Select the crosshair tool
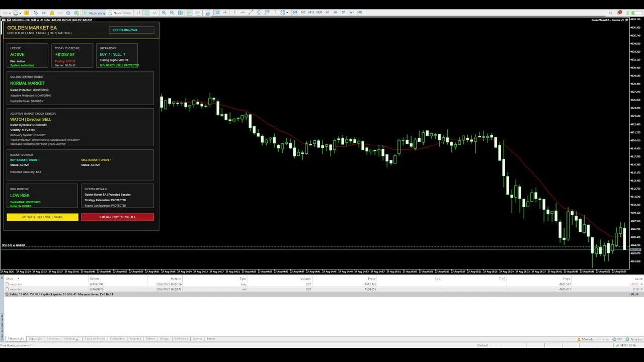The image size is (644, 362). (x=225, y=13)
